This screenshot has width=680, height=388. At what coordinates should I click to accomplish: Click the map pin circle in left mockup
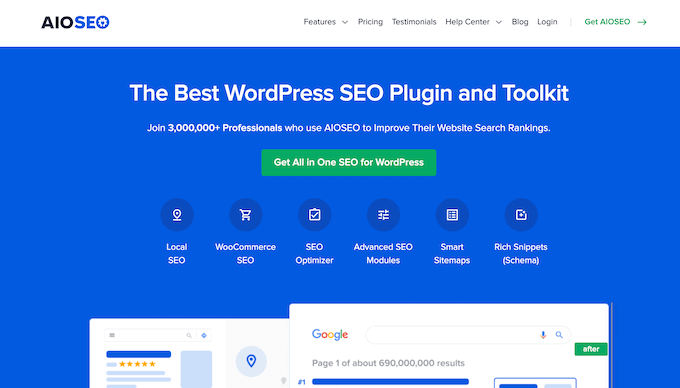click(251, 361)
